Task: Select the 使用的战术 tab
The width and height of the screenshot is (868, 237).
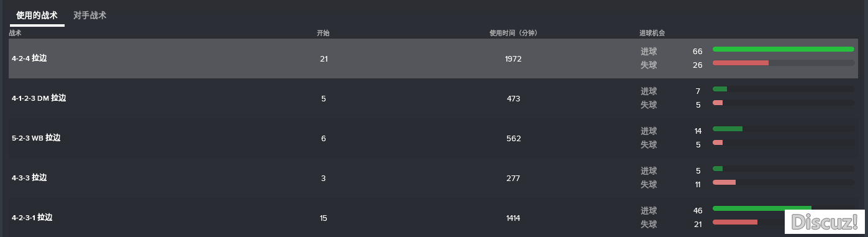Action: pyautogui.click(x=37, y=16)
